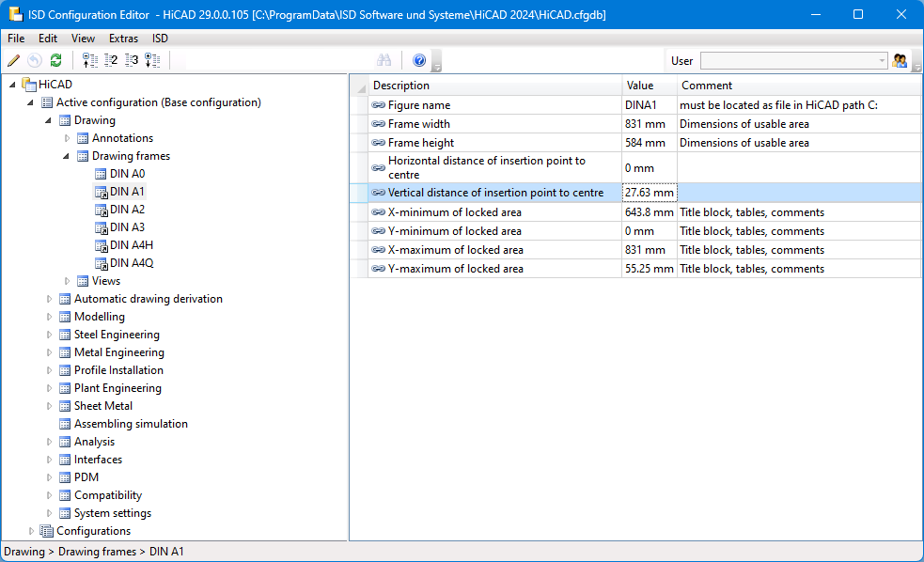Select the Modelling tree item
This screenshot has height=562, width=924.
coord(100,317)
